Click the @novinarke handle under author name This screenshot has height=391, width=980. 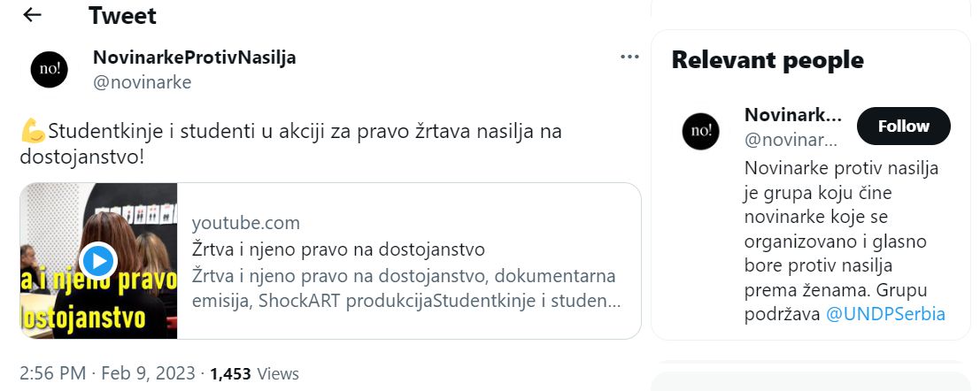click(142, 82)
